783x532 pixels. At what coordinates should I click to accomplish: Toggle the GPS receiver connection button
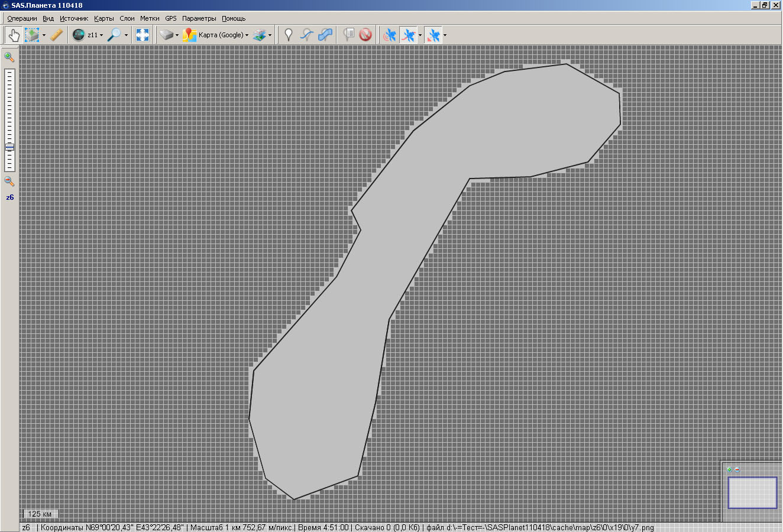point(389,35)
